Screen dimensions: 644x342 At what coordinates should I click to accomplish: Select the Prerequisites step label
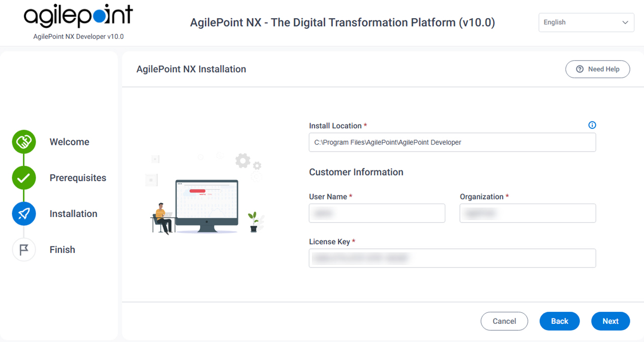tap(78, 178)
